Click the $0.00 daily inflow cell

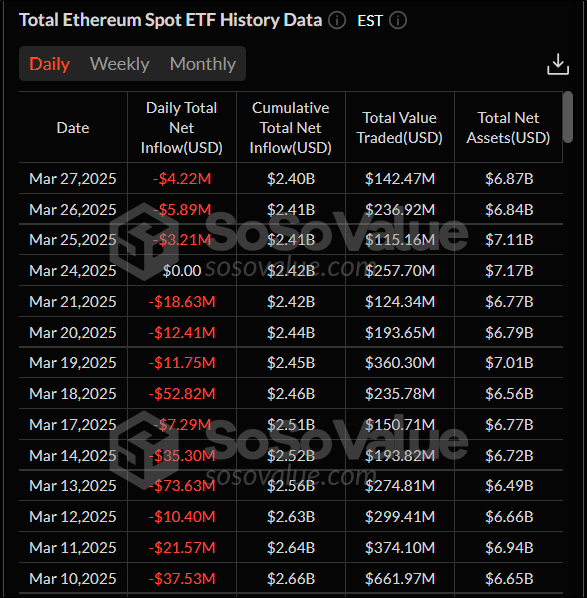point(182,270)
